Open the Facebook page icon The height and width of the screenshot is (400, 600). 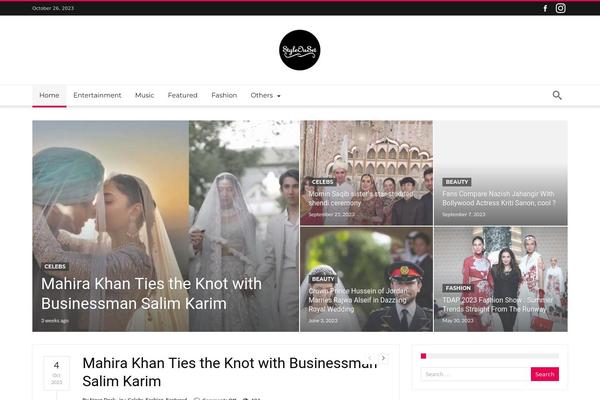[x=545, y=8]
